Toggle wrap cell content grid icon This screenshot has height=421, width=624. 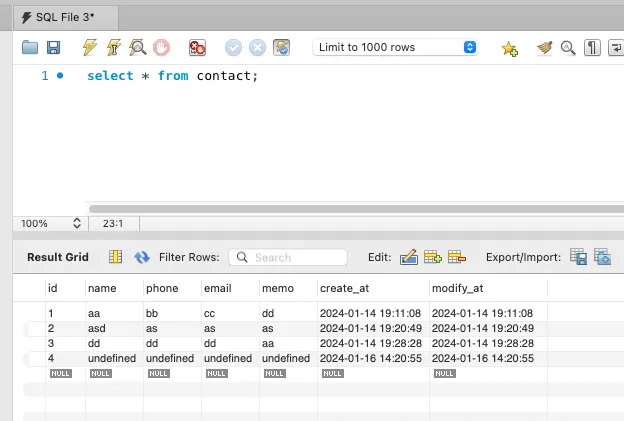(x=115, y=257)
